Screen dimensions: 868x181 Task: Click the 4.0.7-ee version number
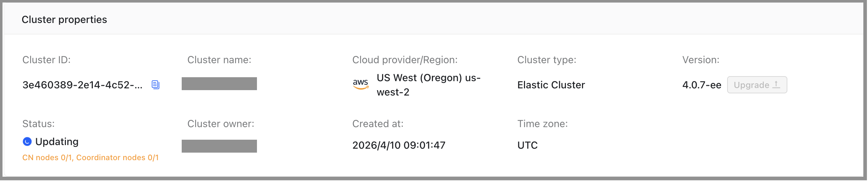pyautogui.click(x=702, y=85)
